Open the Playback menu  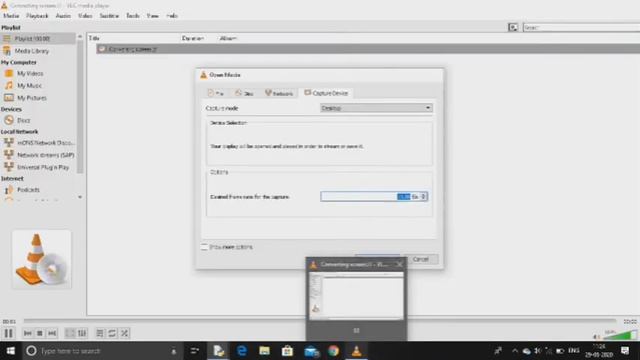tap(37, 16)
